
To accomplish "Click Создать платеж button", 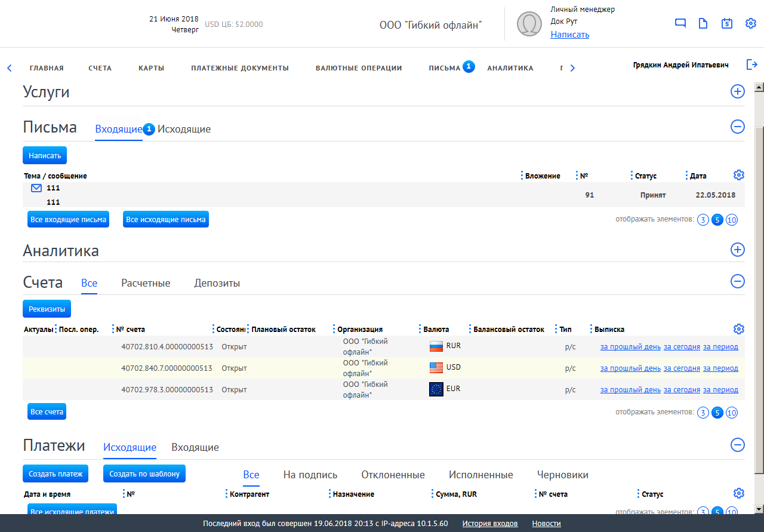I will click(x=56, y=473).
